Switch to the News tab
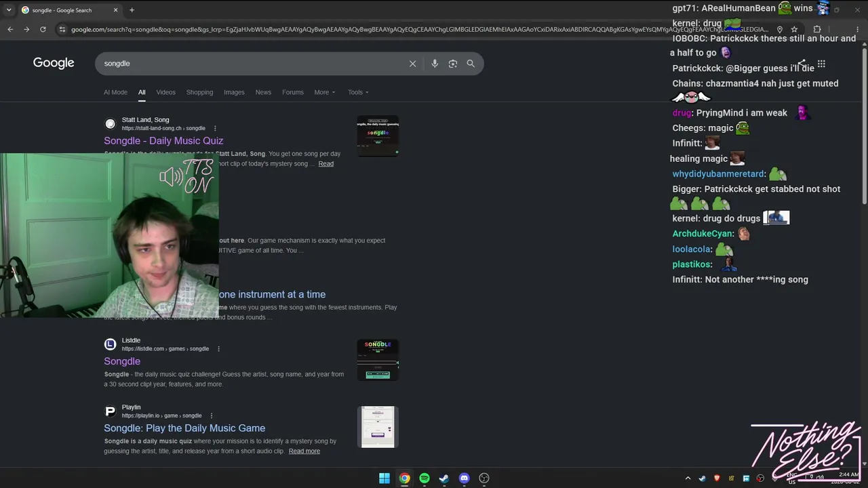The width and height of the screenshot is (868, 488). coord(263,92)
